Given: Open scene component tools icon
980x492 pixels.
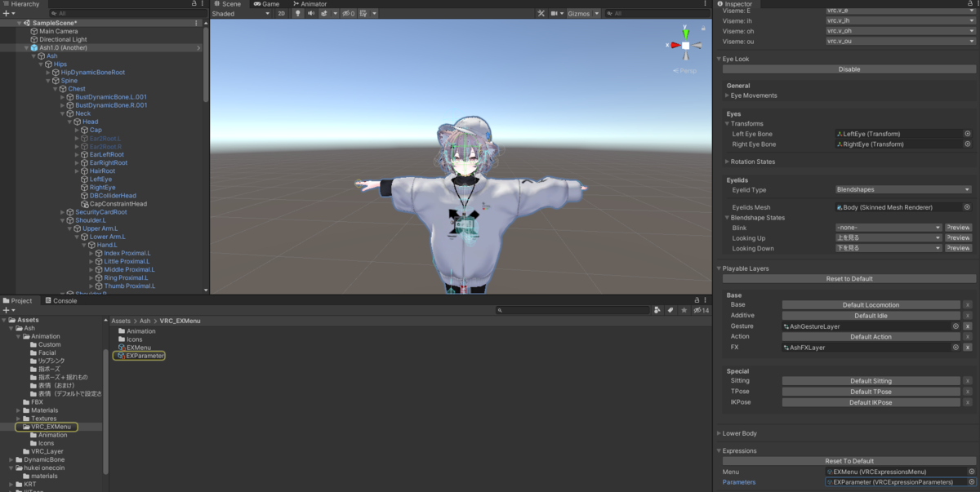Looking at the screenshot, I should tap(542, 14).
